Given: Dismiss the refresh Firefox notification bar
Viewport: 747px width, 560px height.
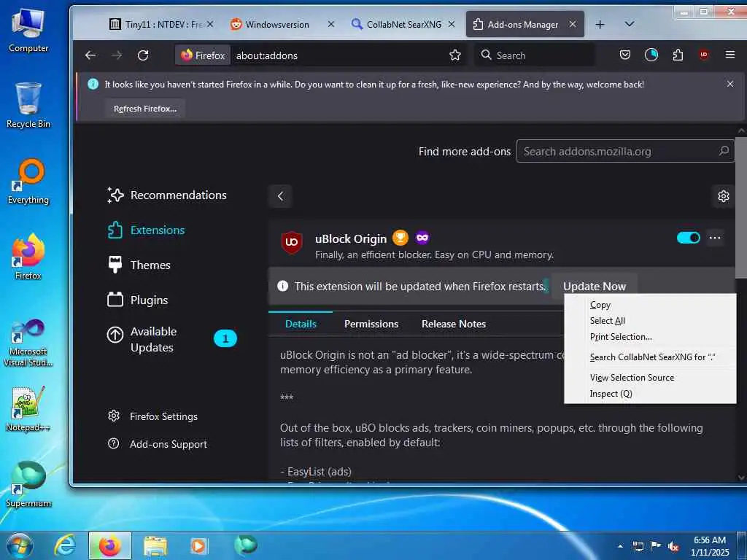Looking at the screenshot, I should (729, 84).
